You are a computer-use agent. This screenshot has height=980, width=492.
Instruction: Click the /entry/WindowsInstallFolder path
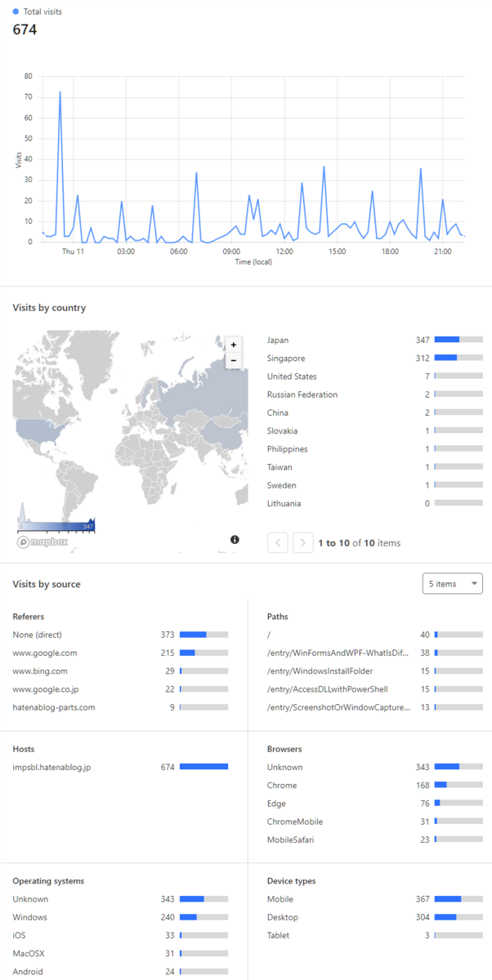[x=375, y=670]
